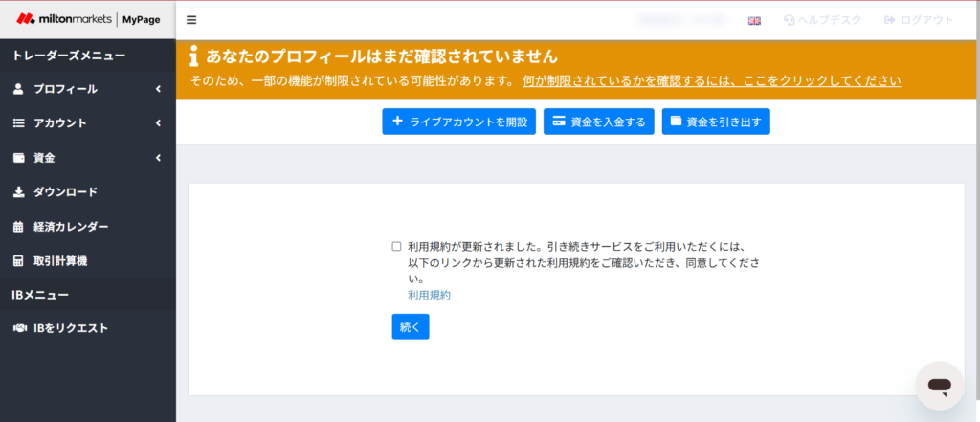Screen dimensions: 980x422
Task: Open the chat support bubble icon
Action: (939, 386)
